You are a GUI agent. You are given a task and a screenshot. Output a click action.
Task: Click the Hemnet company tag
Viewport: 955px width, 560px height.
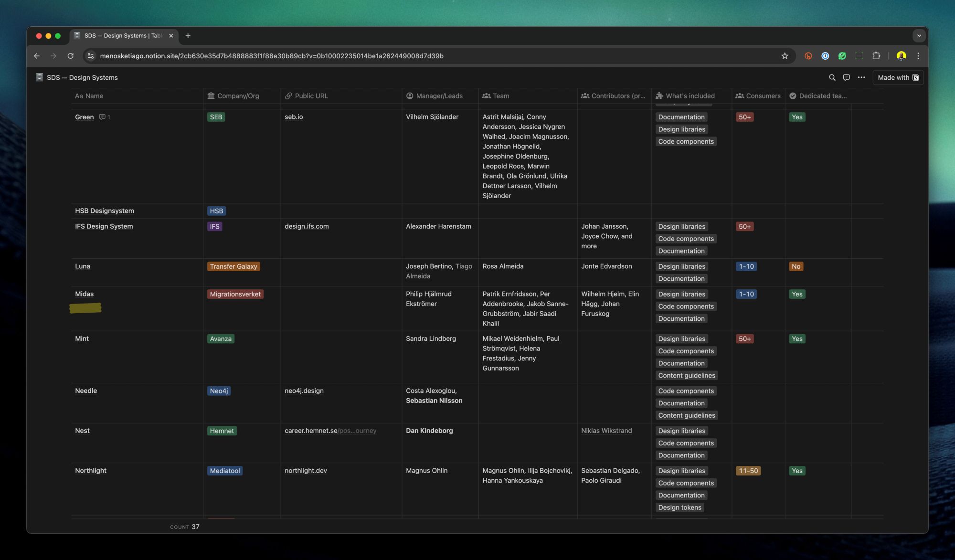(222, 431)
